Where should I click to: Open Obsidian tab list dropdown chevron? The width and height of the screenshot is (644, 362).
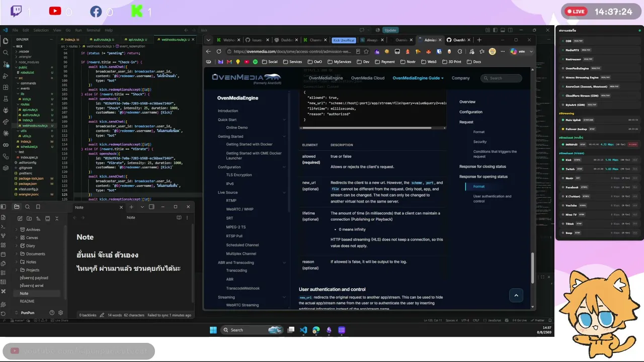[142, 207]
